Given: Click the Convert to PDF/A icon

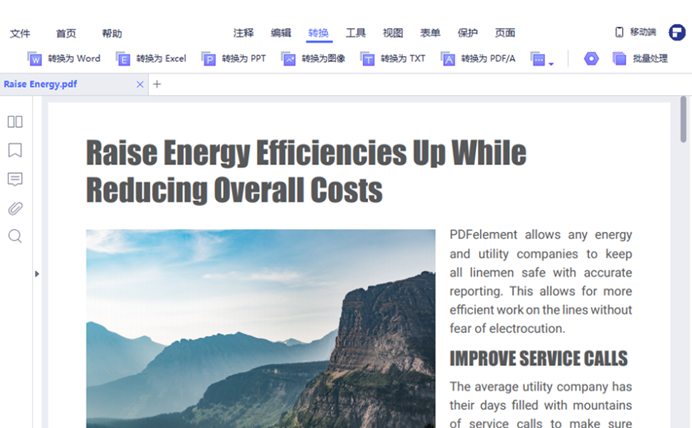Looking at the screenshot, I should (x=448, y=59).
